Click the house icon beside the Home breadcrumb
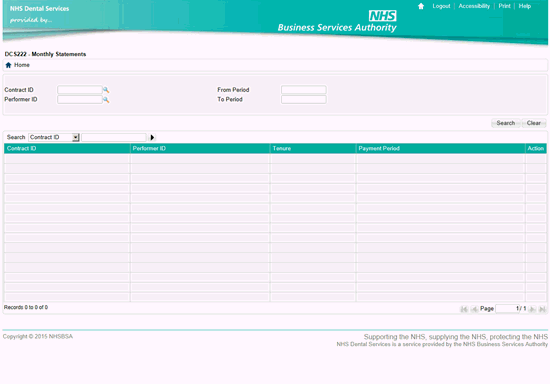Viewport: 550px width, 384px height. pyautogui.click(x=8, y=65)
